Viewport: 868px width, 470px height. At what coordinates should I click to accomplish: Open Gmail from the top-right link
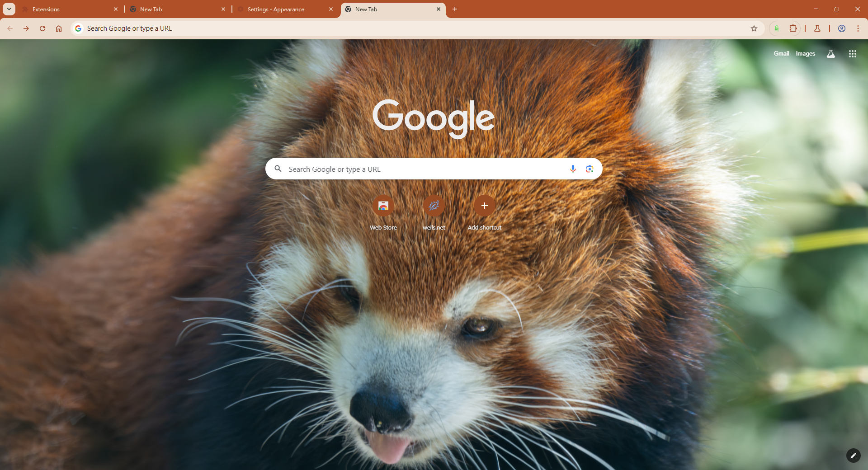[781, 53]
